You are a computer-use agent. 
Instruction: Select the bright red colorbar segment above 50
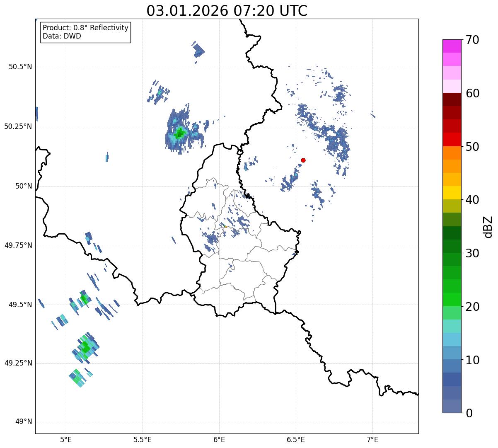(452, 139)
